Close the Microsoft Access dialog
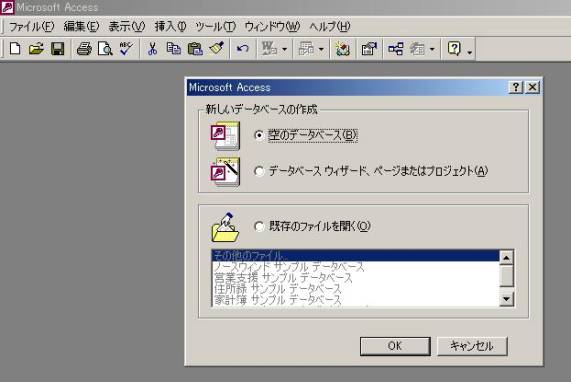Viewport: 571px width, 382px height. coord(532,87)
